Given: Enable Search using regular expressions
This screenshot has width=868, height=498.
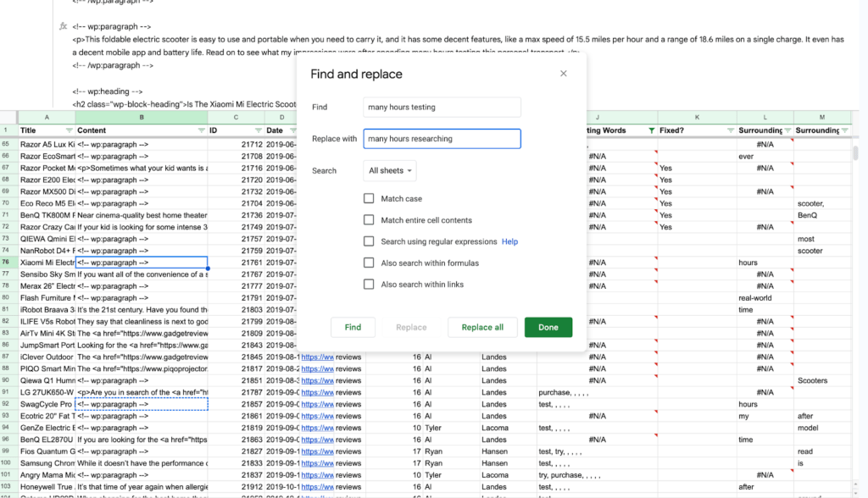Looking at the screenshot, I should click(369, 241).
